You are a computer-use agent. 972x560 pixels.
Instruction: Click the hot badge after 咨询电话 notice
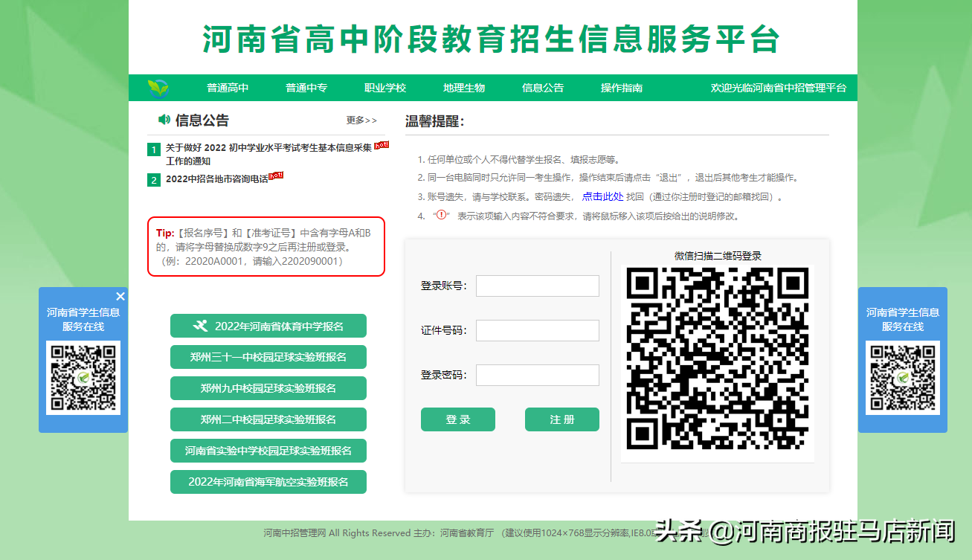pos(276,176)
